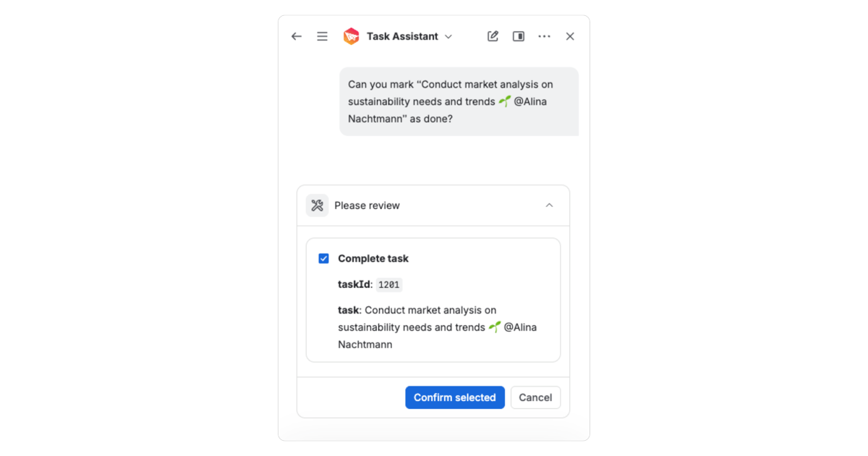Click the task description in review card
868x456 pixels.
438,327
